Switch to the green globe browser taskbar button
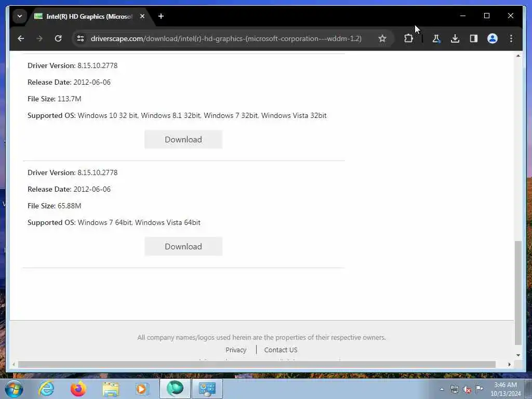Image resolution: width=532 pixels, height=399 pixels. click(175, 389)
